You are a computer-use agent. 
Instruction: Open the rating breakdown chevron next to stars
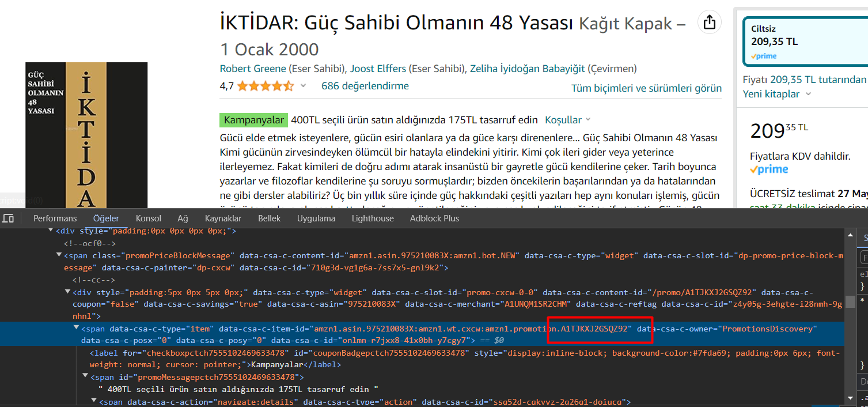coord(304,86)
